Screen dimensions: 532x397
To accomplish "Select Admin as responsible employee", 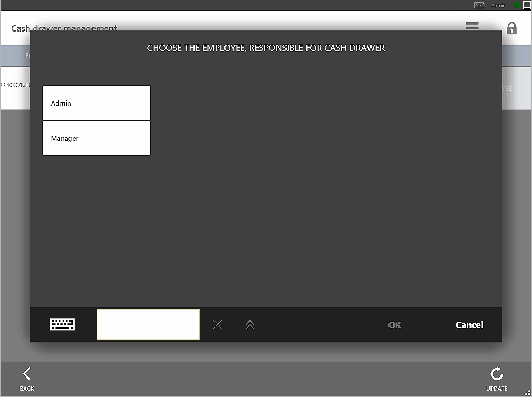I will 96,103.
